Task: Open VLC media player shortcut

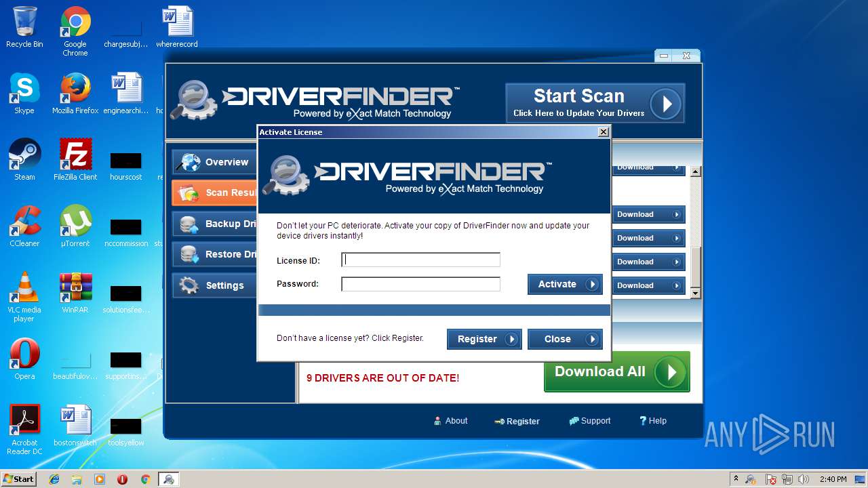Action: [x=24, y=297]
